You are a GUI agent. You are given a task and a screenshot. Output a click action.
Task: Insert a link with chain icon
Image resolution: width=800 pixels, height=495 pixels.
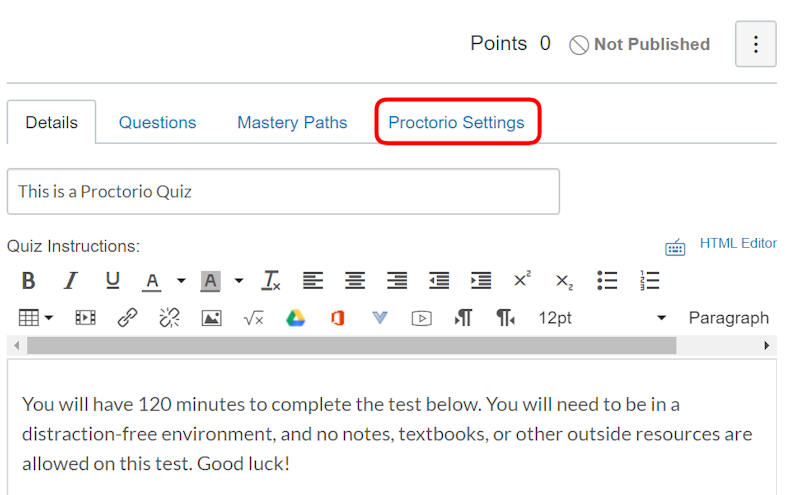pos(127,318)
